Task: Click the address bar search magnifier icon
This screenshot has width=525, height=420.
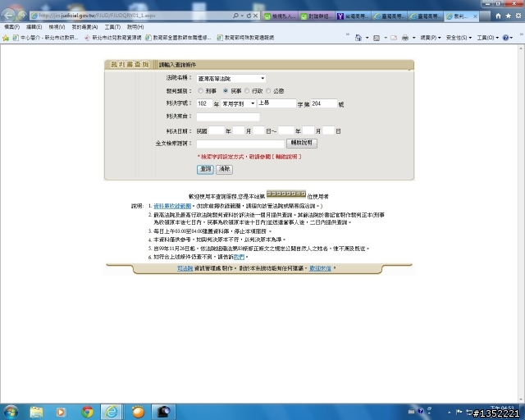Action: (235, 16)
